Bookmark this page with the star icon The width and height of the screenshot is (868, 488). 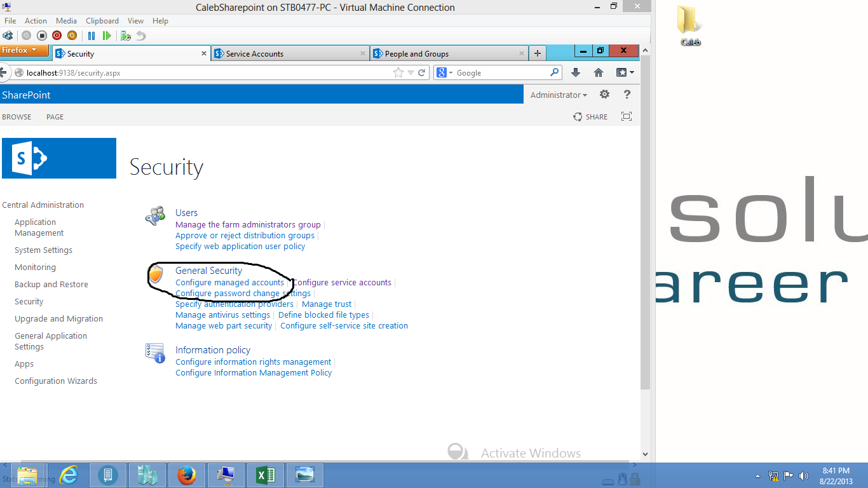click(x=398, y=72)
